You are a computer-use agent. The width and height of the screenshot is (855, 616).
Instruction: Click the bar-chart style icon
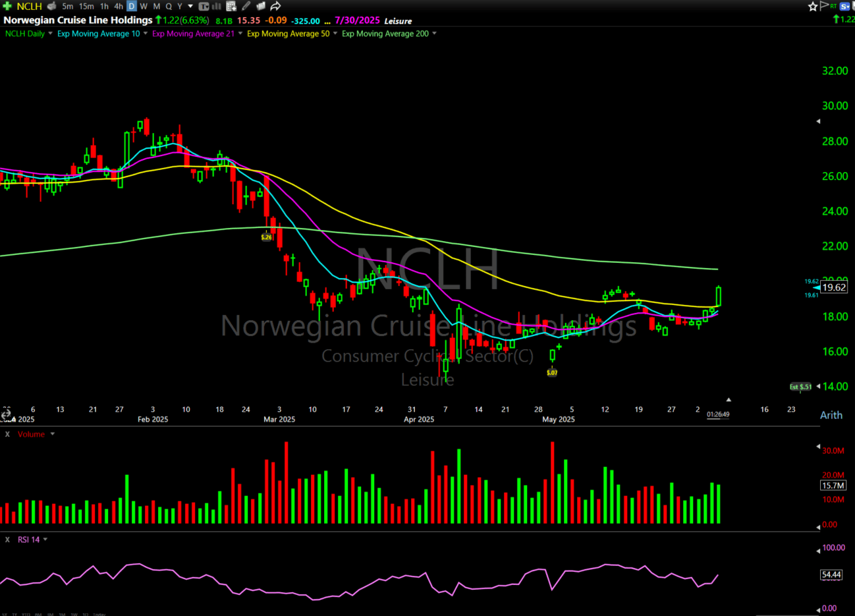[x=216, y=6]
